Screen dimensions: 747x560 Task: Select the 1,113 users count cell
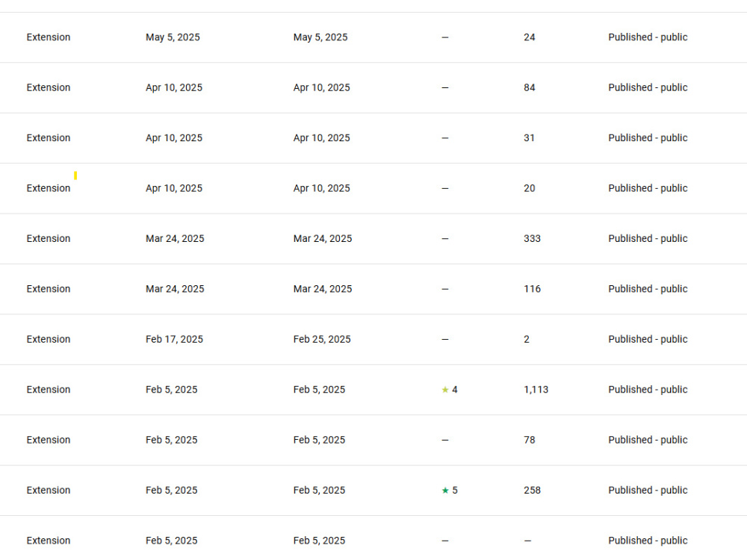tap(536, 390)
